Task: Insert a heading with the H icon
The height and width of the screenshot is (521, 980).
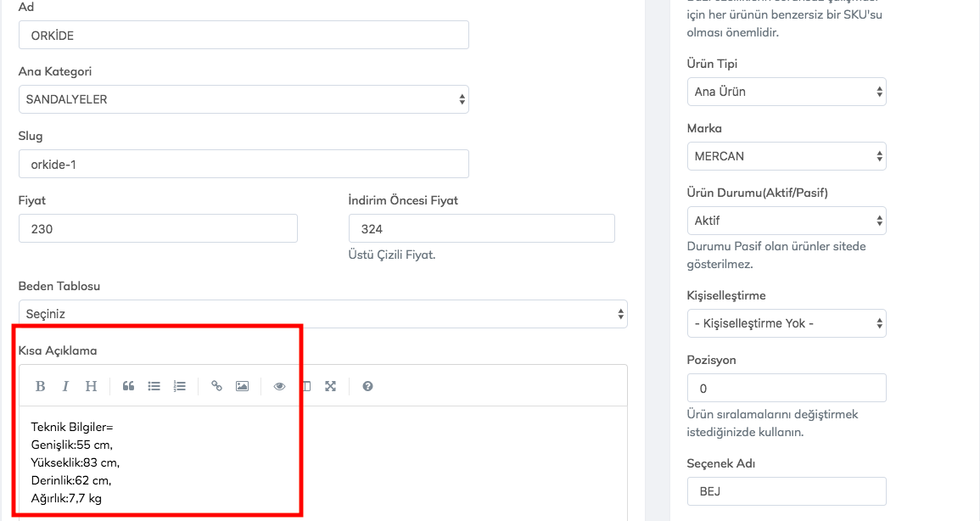Action: [91, 386]
